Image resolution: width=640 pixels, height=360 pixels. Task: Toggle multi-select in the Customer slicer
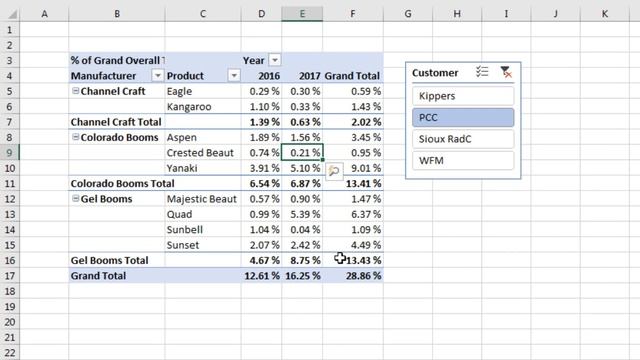[x=482, y=72]
